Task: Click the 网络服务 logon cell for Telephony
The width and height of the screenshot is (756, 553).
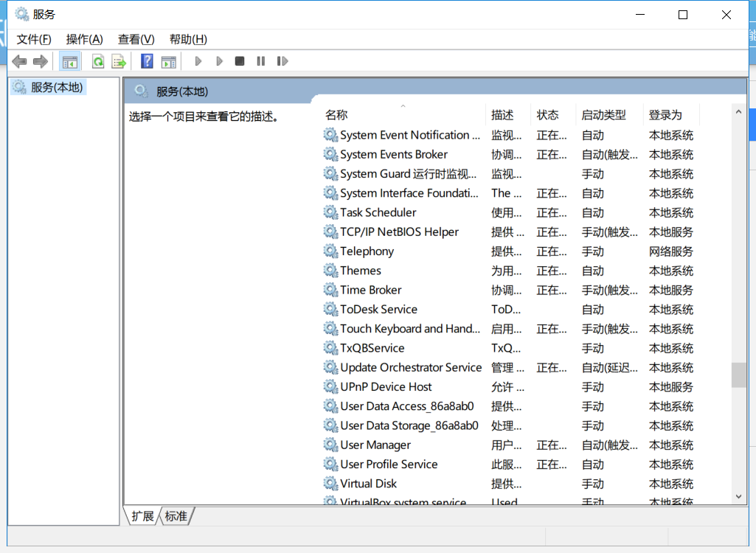Action: point(670,251)
